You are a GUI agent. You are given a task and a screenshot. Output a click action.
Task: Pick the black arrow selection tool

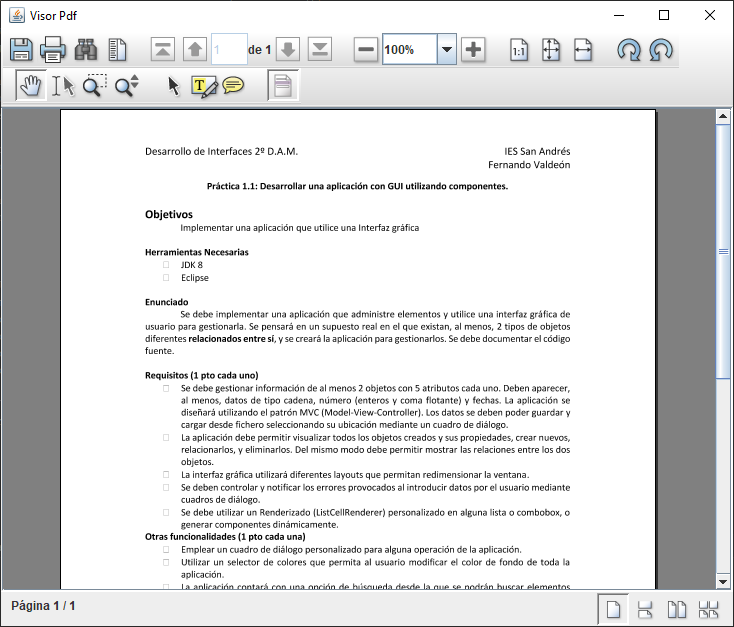click(173, 86)
